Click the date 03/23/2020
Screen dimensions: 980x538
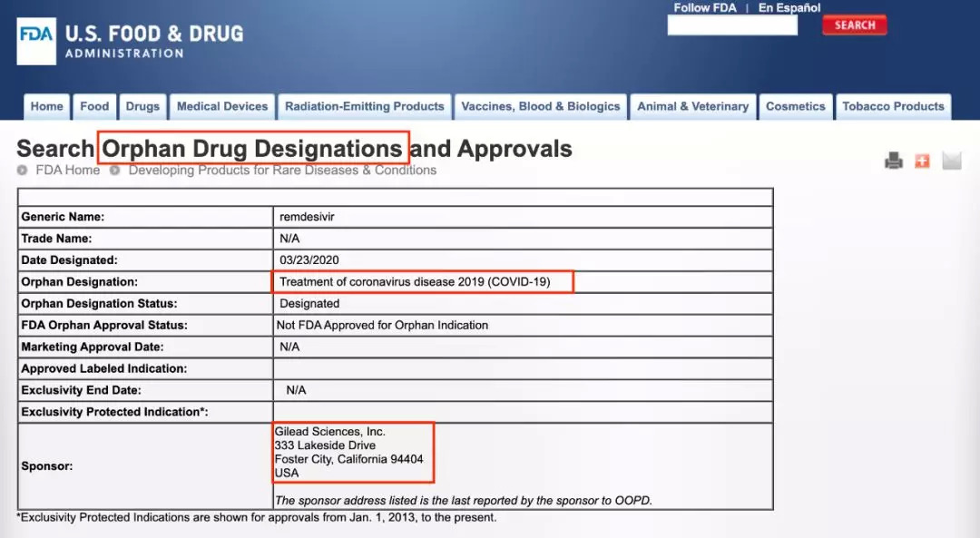click(x=309, y=260)
